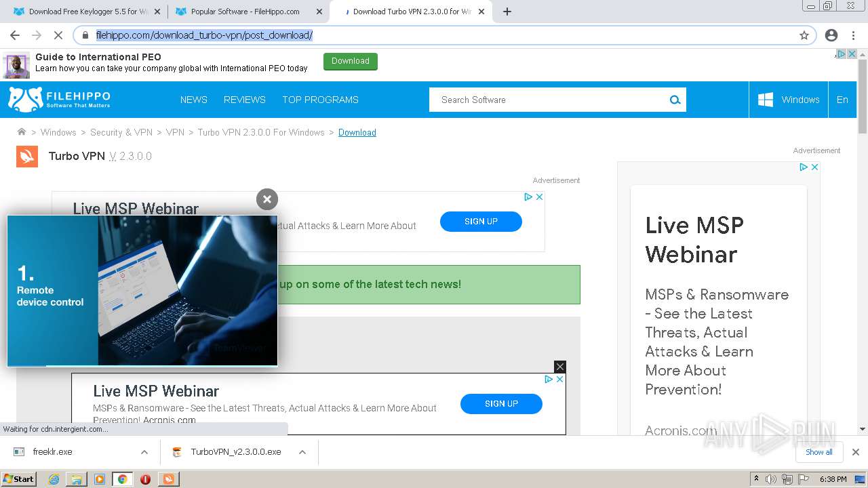This screenshot has height=488, width=868.
Task: Click SIGN UP in top webinar ad
Action: [x=481, y=222]
